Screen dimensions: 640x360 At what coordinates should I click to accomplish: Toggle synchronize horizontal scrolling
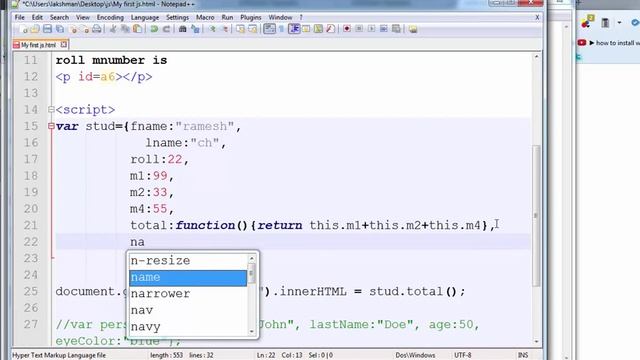point(253,29)
